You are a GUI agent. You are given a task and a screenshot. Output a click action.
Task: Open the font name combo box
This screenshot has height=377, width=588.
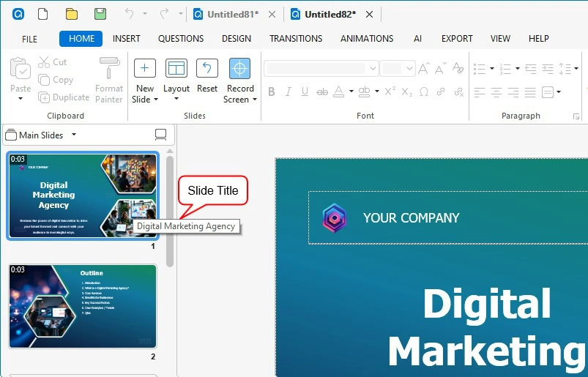click(x=321, y=69)
